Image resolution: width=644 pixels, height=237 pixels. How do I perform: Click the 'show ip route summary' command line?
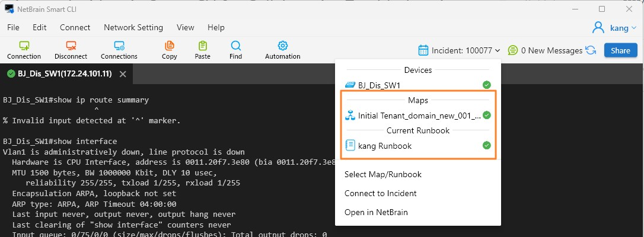point(76,100)
